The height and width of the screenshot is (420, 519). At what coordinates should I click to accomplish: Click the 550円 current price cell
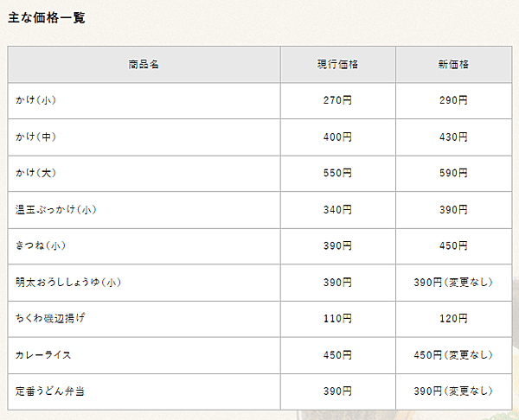click(x=337, y=174)
